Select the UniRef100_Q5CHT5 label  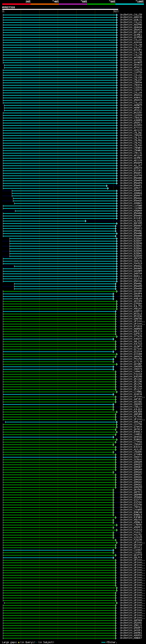click(131, 259)
